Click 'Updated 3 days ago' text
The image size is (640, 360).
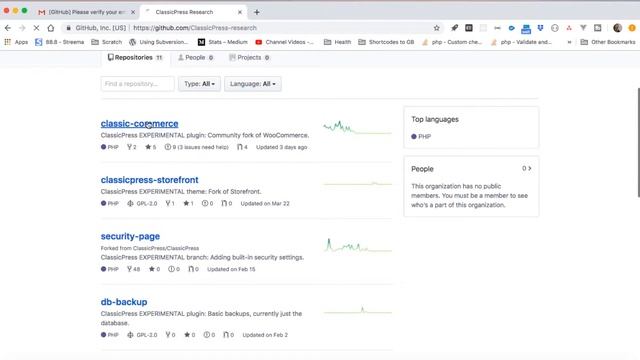282,147
